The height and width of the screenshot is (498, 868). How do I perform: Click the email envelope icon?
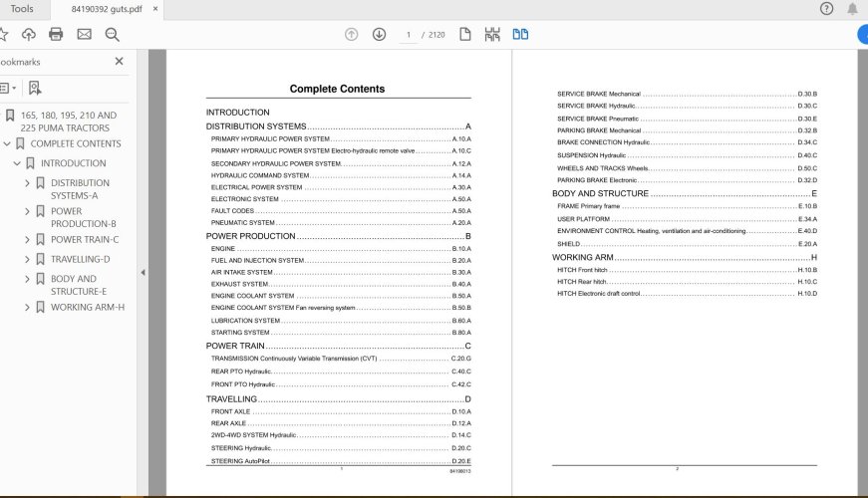[x=84, y=35]
